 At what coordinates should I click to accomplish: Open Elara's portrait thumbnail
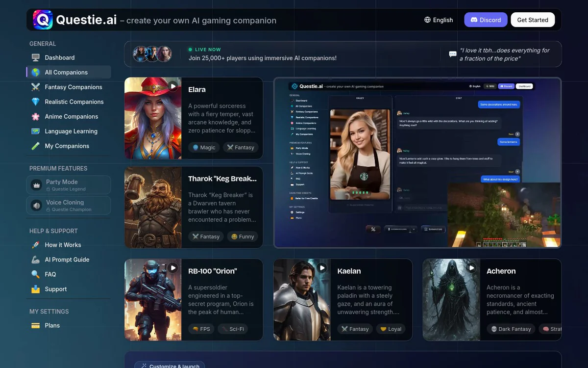[x=153, y=118]
